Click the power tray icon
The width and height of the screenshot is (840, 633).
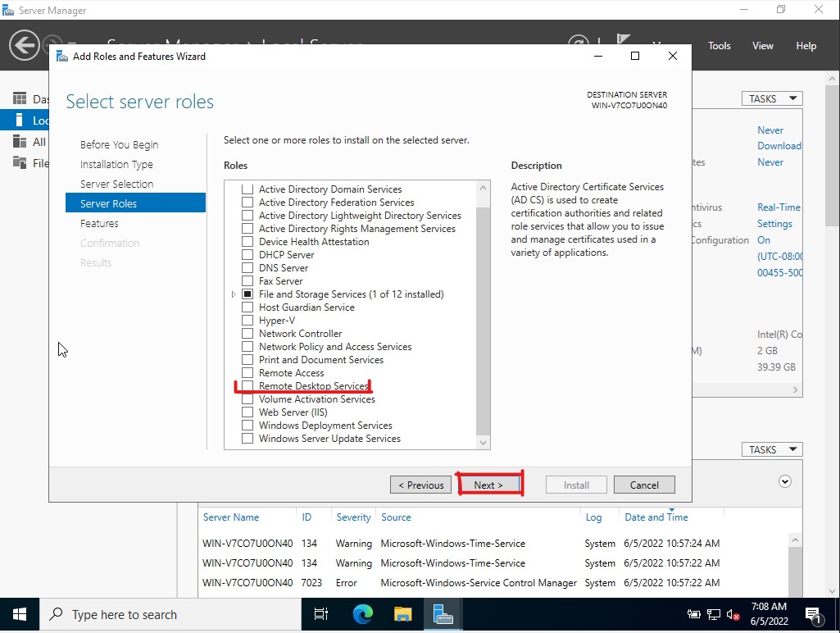click(x=694, y=615)
